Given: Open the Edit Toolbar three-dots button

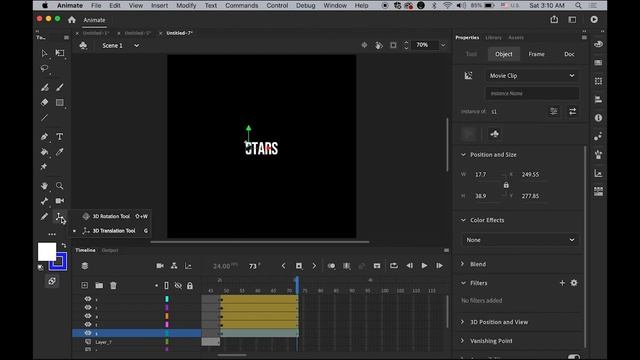Looking at the screenshot, I should (52, 234).
